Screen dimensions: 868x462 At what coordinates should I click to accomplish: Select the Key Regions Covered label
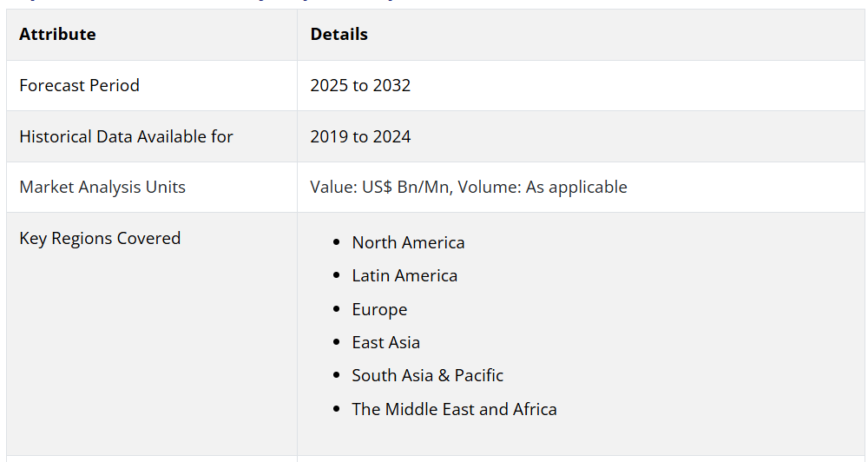(x=100, y=238)
